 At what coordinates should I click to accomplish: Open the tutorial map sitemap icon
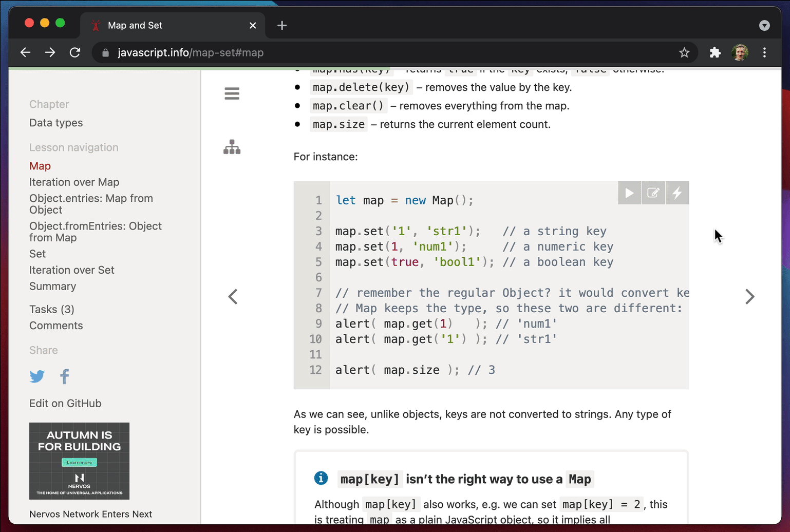232,147
